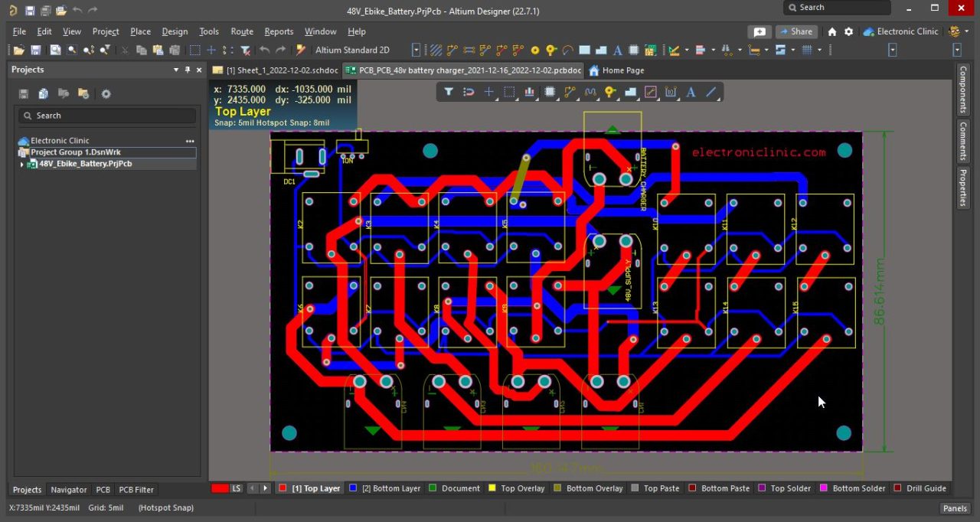Open the PCB Filter panel tab
The width and height of the screenshot is (980, 522).
tap(136, 490)
